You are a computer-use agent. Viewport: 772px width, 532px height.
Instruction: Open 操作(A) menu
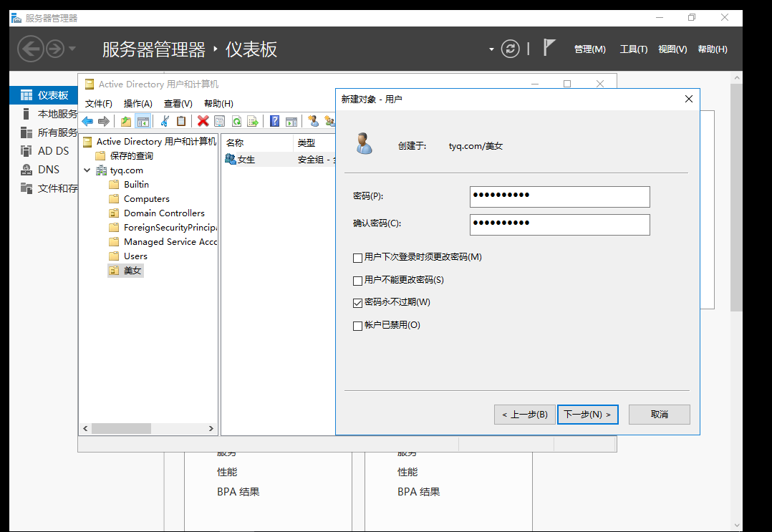[137, 103]
